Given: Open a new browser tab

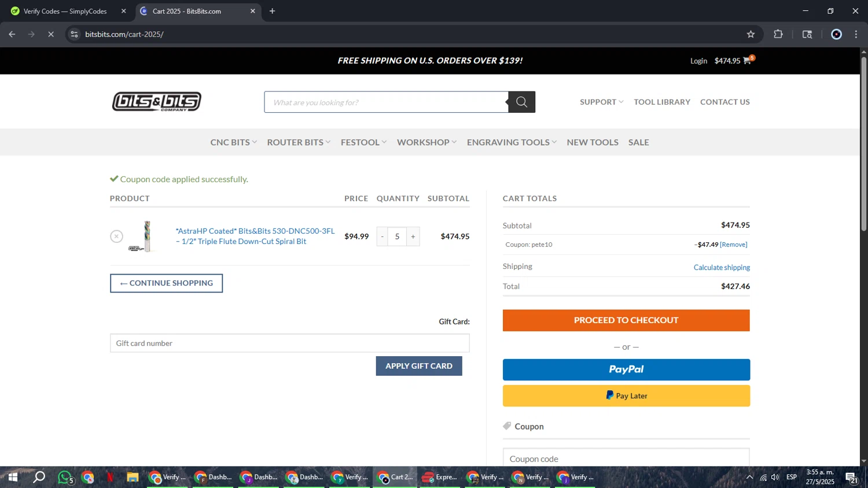Looking at the screenshot, I should [x=272, y=11].
